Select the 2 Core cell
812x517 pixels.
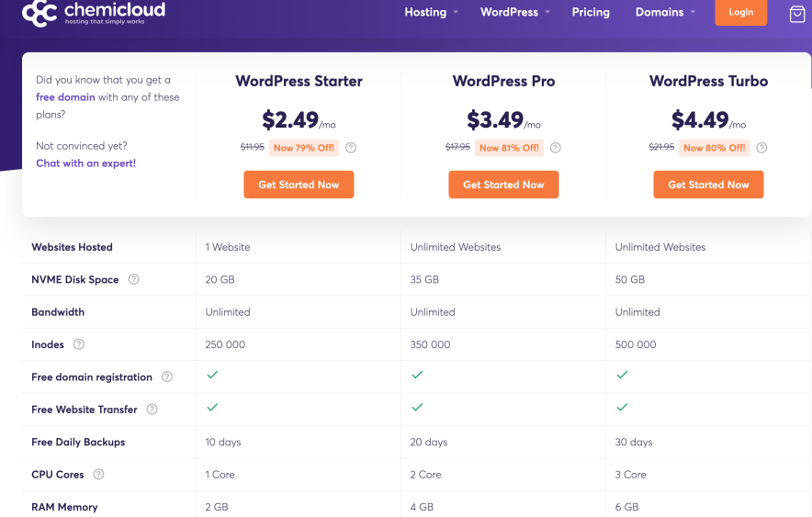coord(425,475)
